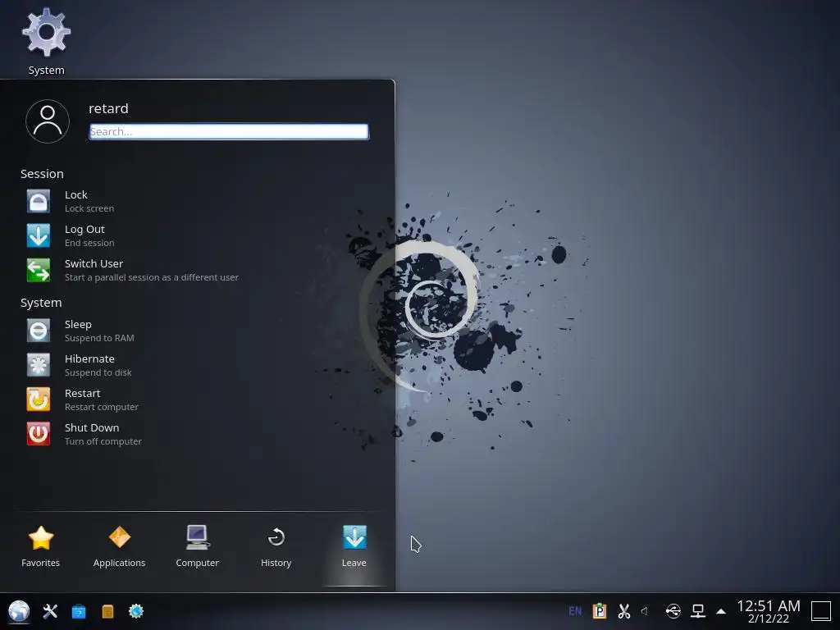
Task: Launch the blue software store taskbar icon
Action: [x=79, y=611]
